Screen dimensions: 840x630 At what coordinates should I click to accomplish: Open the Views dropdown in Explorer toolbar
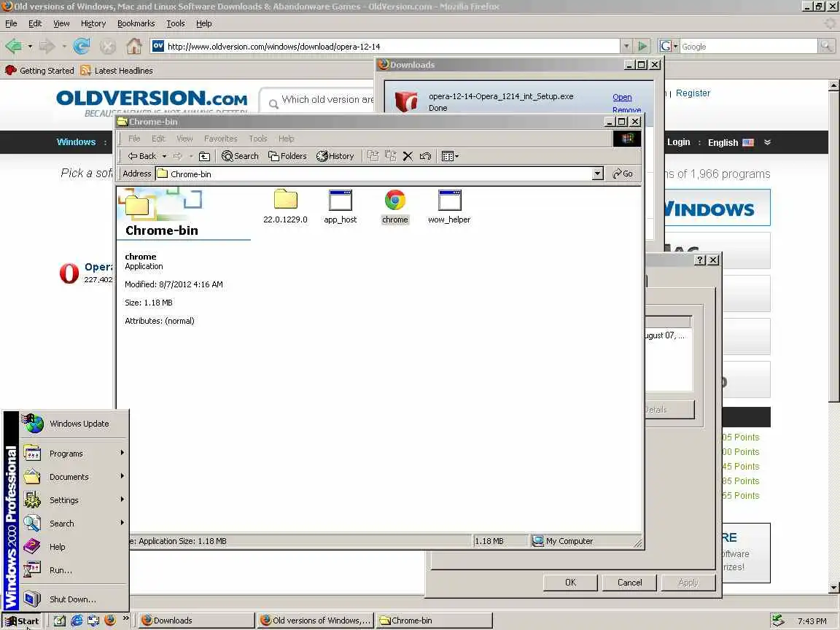[450, 156]
